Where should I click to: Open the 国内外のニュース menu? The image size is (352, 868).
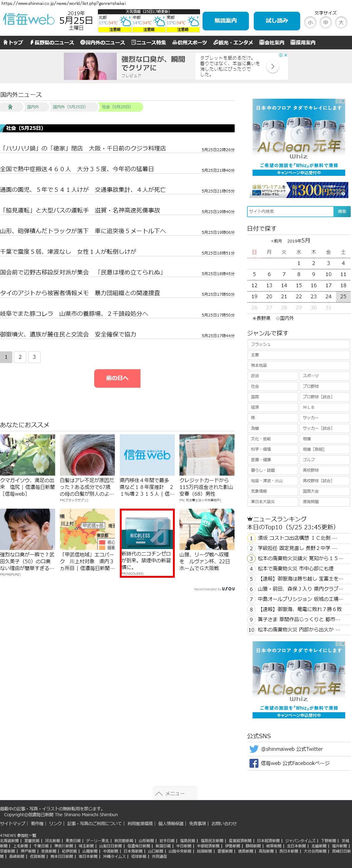[103, 43]
